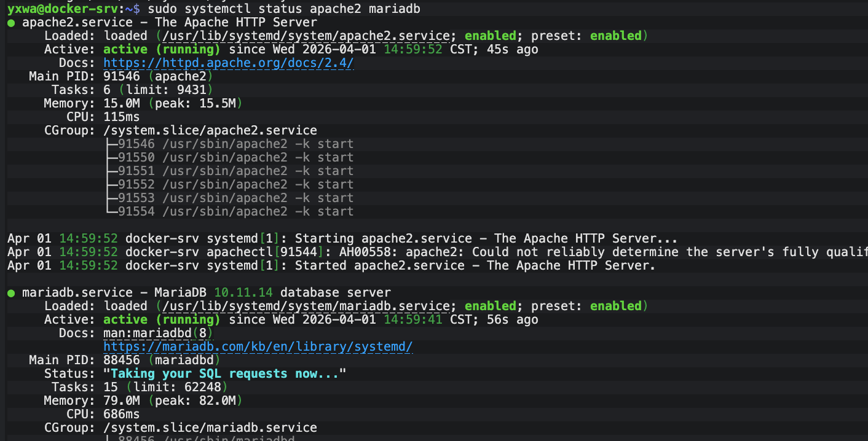Click "Taking your SQL requests now..." status text
This screenshot has width=868, height=441.
coord(224,374)
